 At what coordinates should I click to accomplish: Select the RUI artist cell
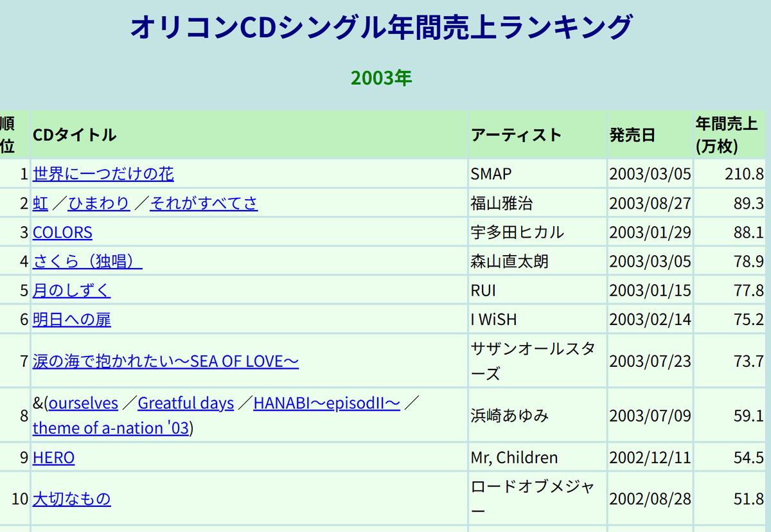[x=538, y=290]
